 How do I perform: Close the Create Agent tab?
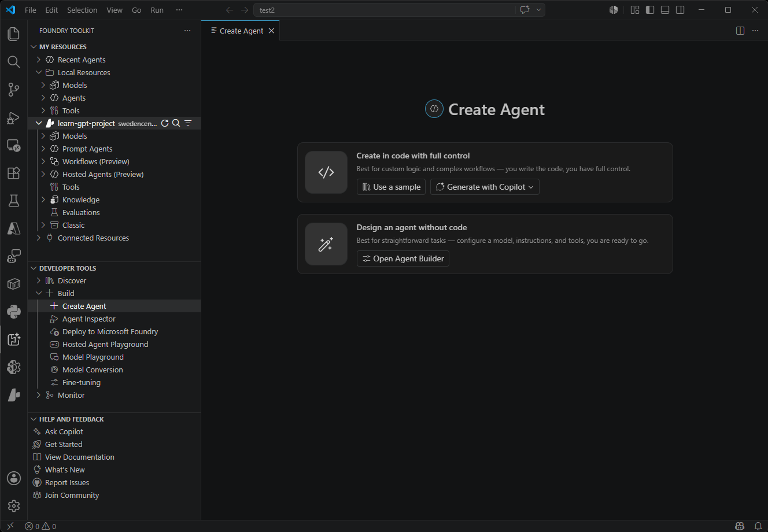(x=271, y=31)
